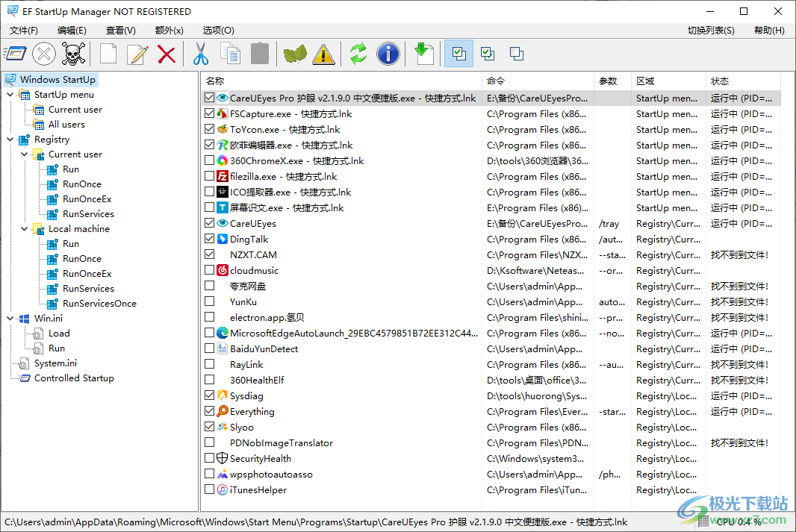Click the red X delete icon
Viewport: 796px width, 532px height.
coord(167,54)
